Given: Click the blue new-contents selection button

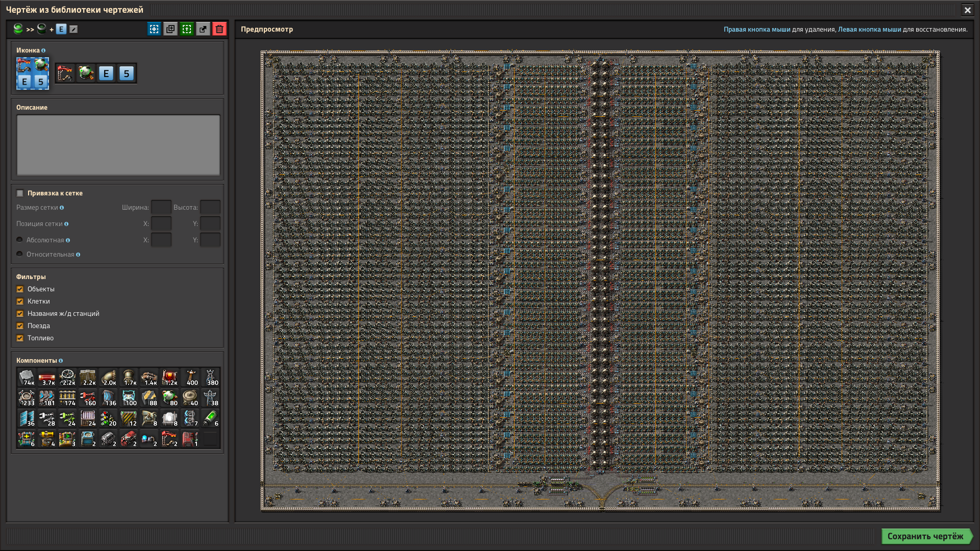Looking at the screenshot, I should click(154, 29).
